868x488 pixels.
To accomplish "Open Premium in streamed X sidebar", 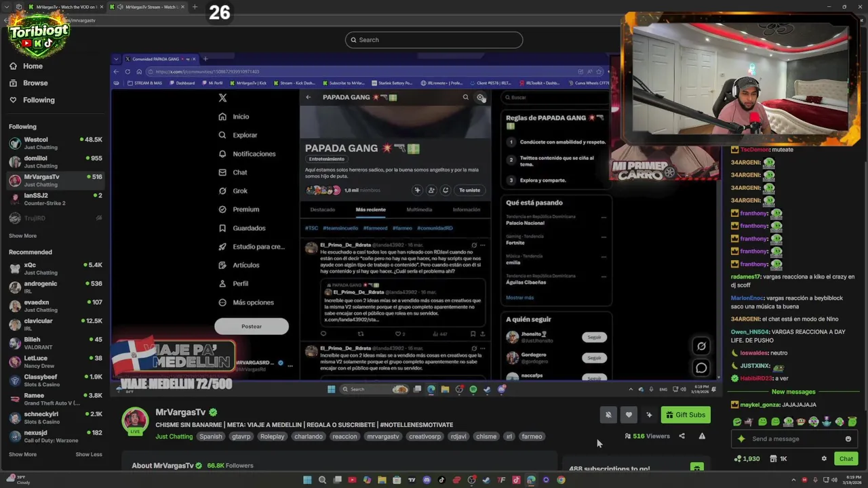I will pyautogui.click(x=239, y=209).
